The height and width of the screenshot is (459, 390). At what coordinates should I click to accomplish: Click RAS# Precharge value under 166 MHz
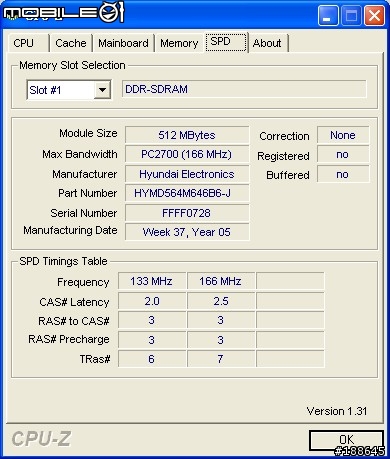pos(221,340)
